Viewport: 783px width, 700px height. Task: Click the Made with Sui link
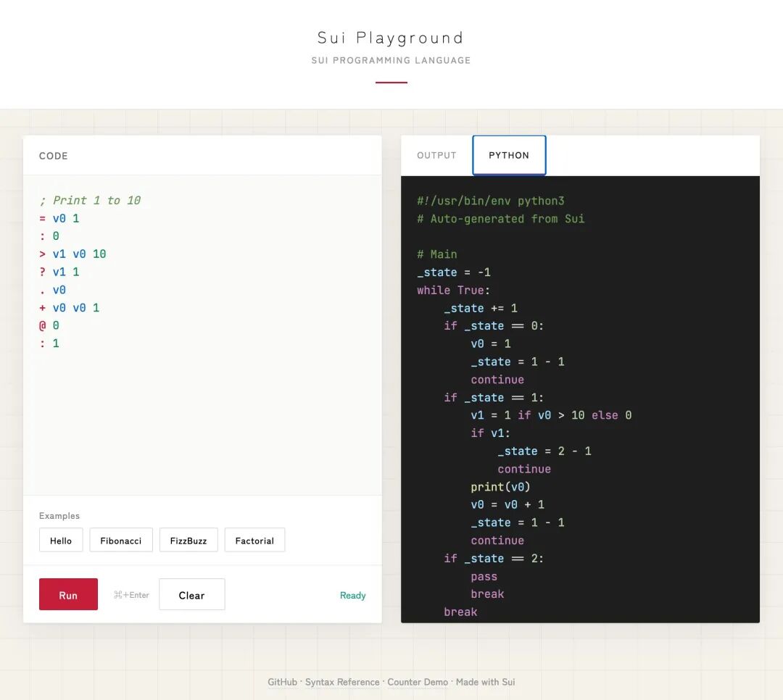tap(486, 682)
